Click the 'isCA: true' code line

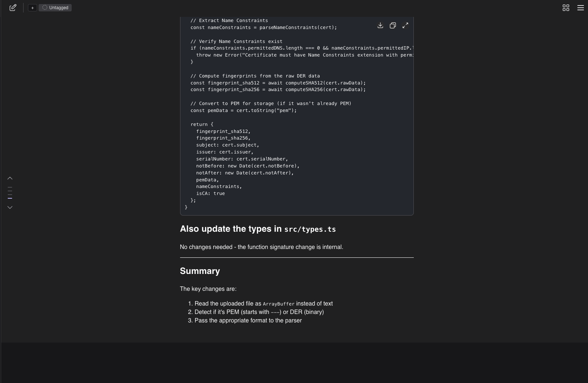point(210,194)
